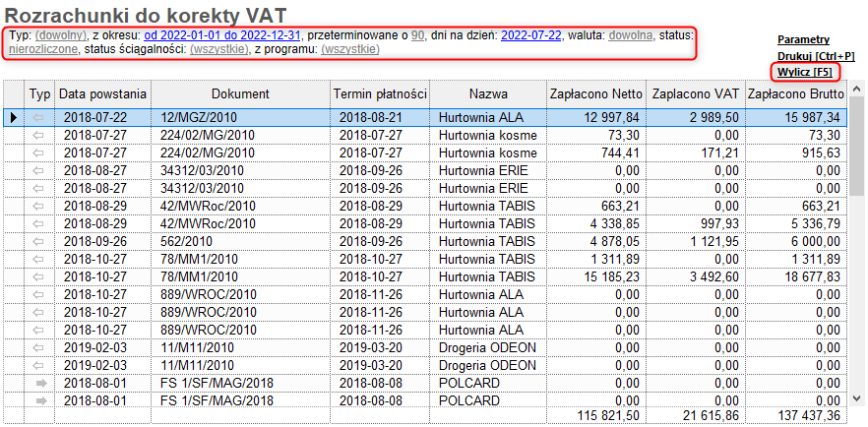Sort by Zapłacono Brutto column header
The height and width of the screenshot is (427, 868).
coord(796,94)
